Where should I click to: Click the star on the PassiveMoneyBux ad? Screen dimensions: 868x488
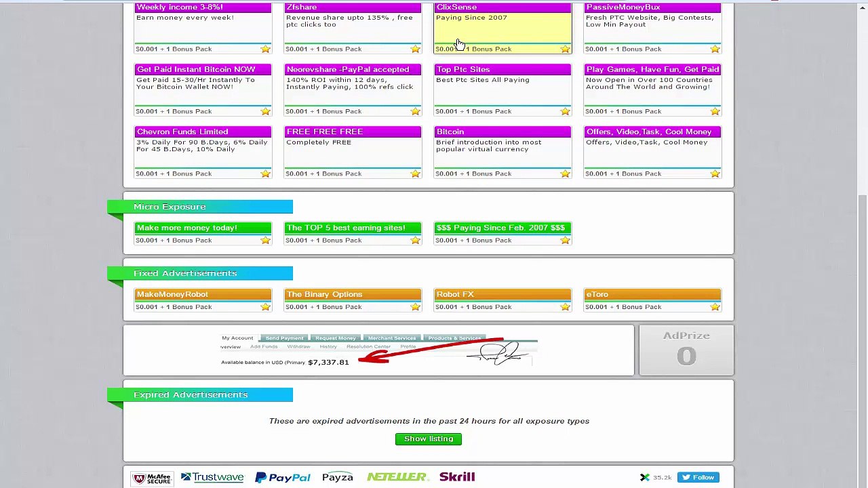click(x=715, y=49)
